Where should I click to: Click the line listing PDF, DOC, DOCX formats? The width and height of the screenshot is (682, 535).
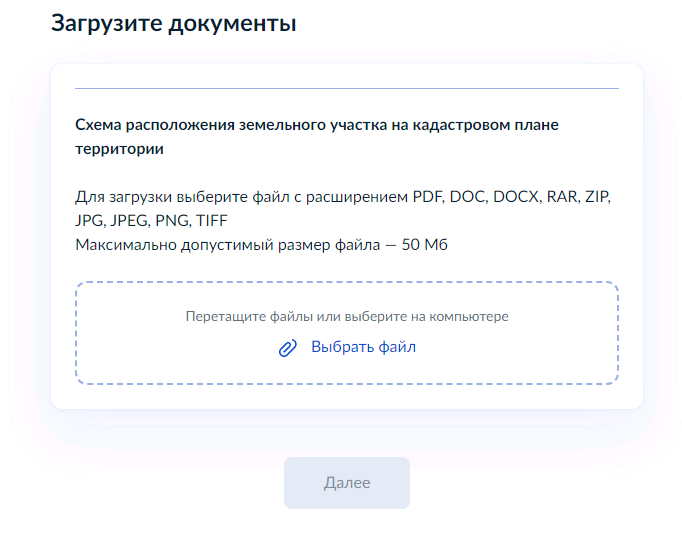point(343,197)
